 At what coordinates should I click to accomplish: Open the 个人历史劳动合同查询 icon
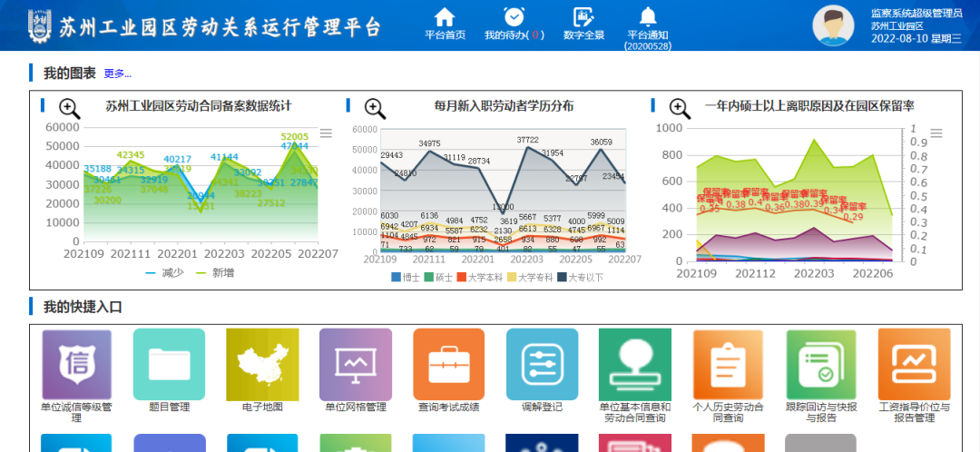[728, 365]
